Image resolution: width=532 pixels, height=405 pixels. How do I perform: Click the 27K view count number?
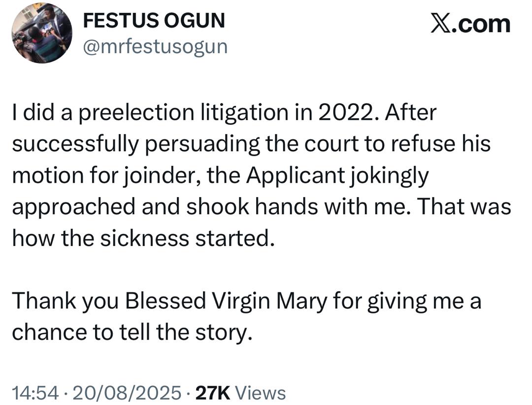click(213, 393)
